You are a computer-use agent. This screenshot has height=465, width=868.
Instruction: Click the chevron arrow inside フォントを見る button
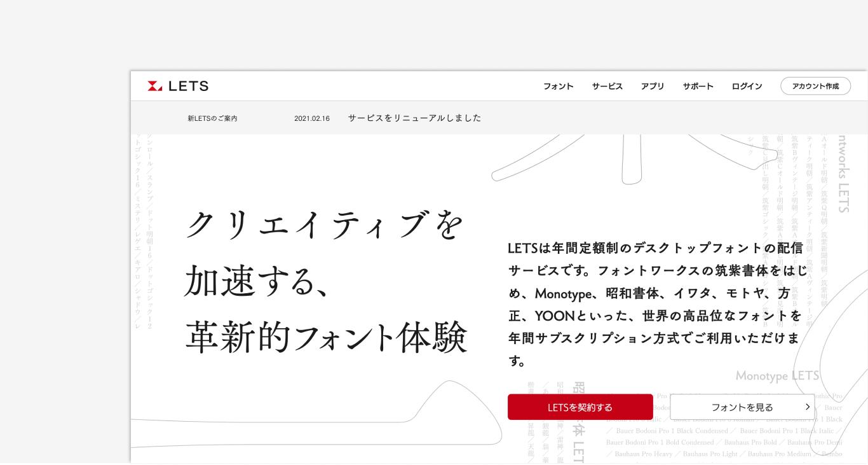coord(808,406)
